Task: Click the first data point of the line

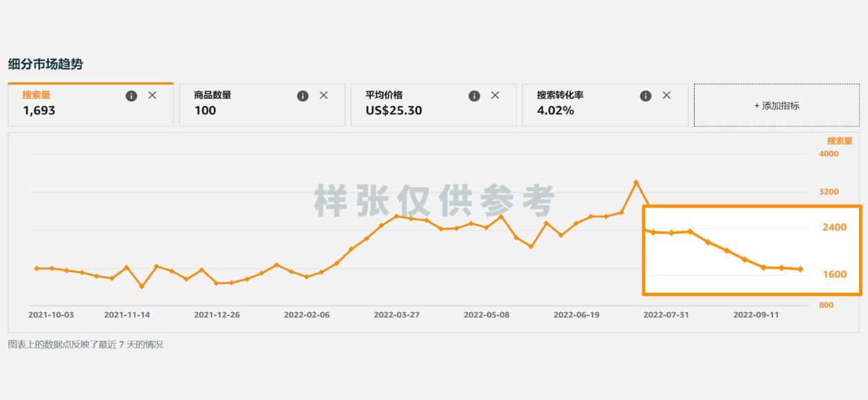Action: pos(36,268)
